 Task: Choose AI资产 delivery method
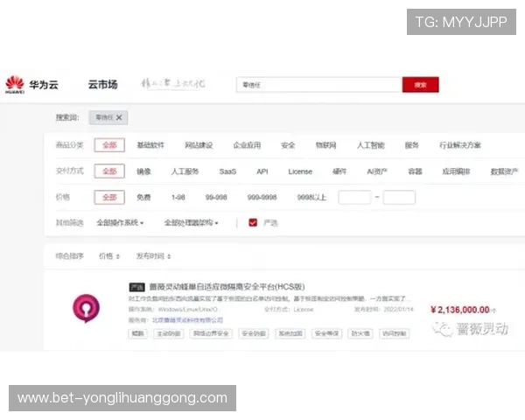[377, 171]
